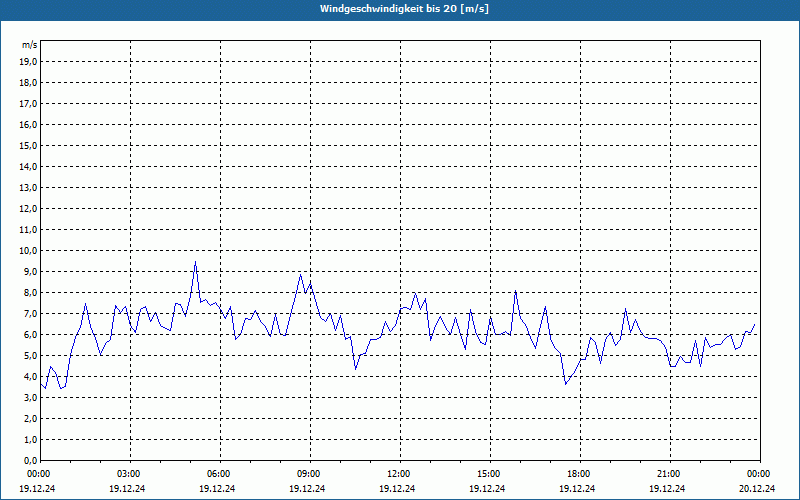800x500 pixels.
Task: Select the "11,0" y-axis value
Action: pos(28,230)
